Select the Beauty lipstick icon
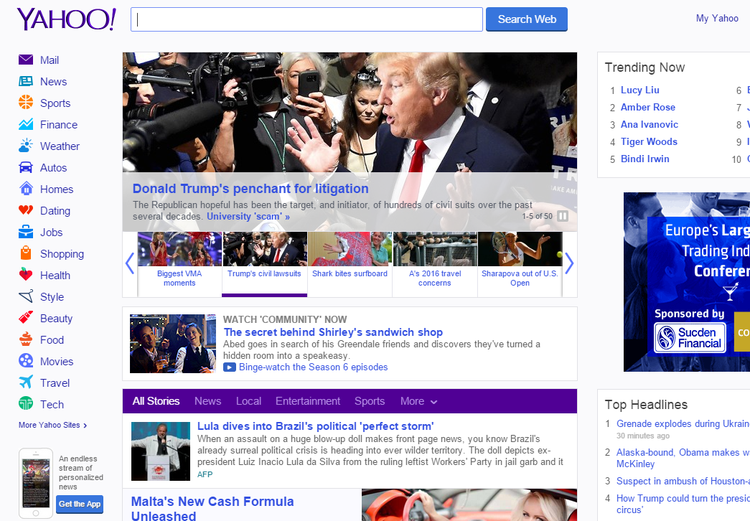 click(26, 318)
